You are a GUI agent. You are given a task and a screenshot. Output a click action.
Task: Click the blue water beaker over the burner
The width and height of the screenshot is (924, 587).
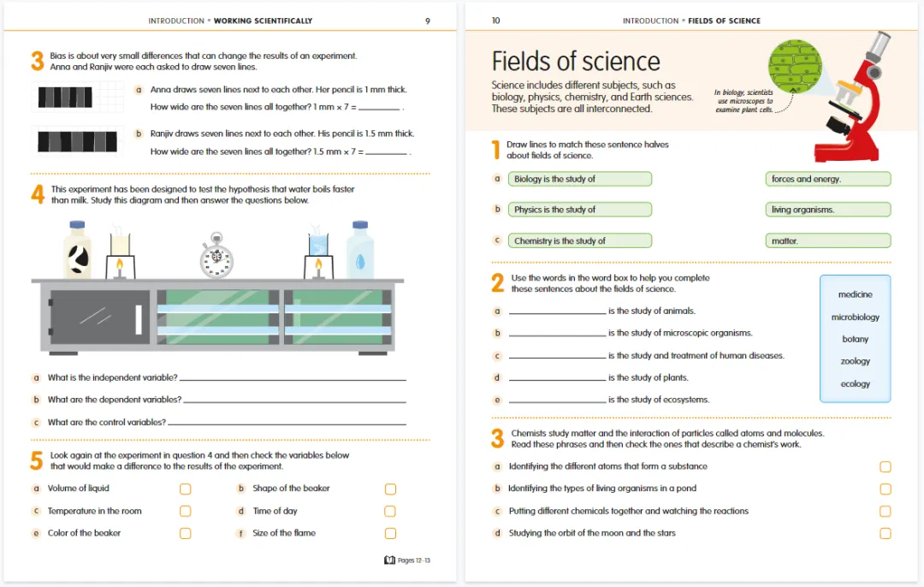tap(318, 243)
